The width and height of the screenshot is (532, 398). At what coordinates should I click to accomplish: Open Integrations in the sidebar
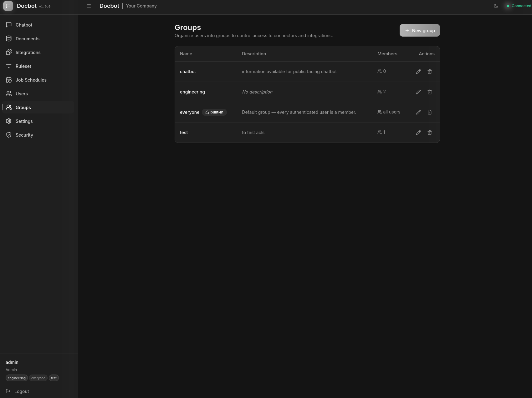click(38, 53)
